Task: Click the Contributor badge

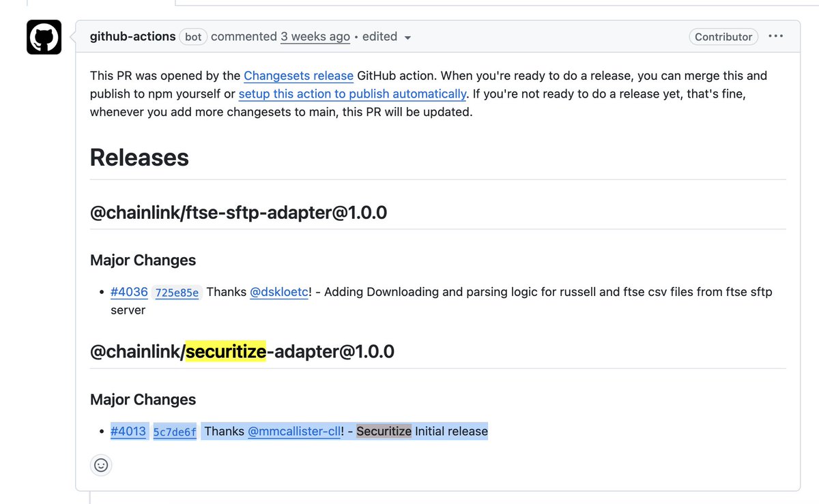Action: click(723, 37)
